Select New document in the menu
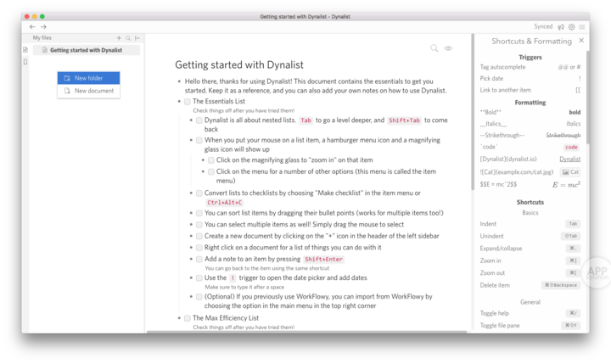 tap(88, 91)
